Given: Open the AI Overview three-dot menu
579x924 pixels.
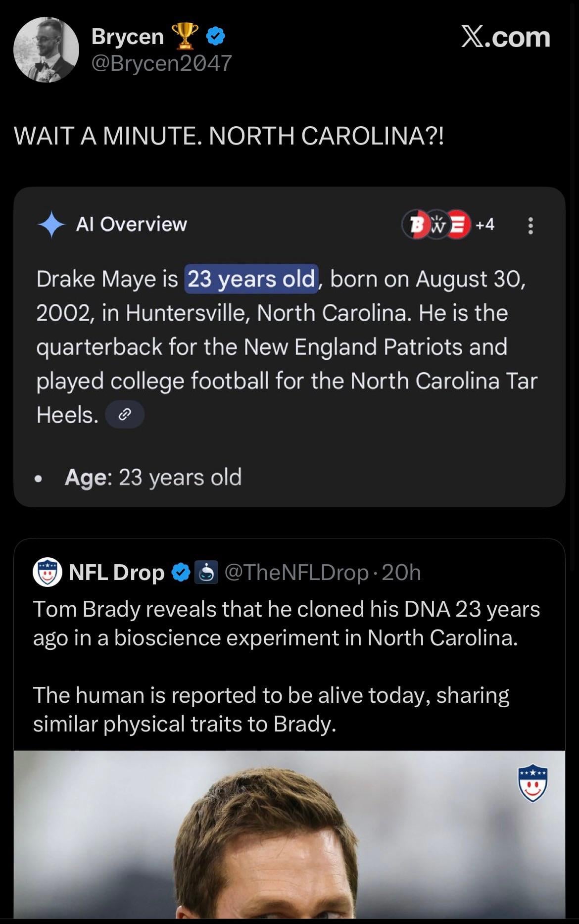Looking at the screenshot, I should click(x=531, y=226).
